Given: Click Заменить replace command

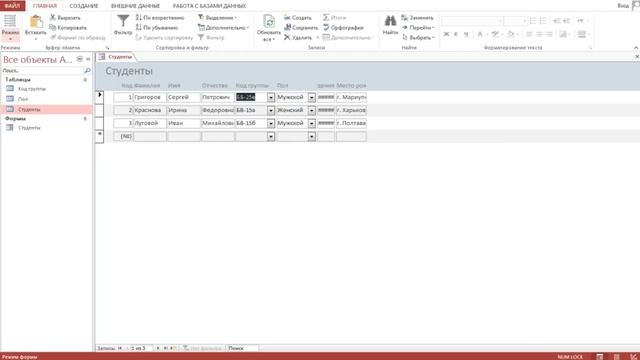Looking at the screenshot, I should [x=417, y=18].
